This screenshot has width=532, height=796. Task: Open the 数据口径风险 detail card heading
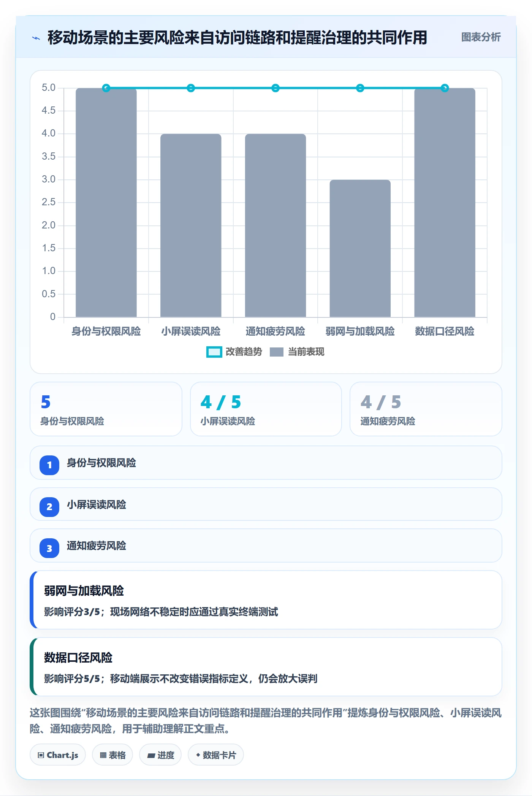tap(78, 658)
